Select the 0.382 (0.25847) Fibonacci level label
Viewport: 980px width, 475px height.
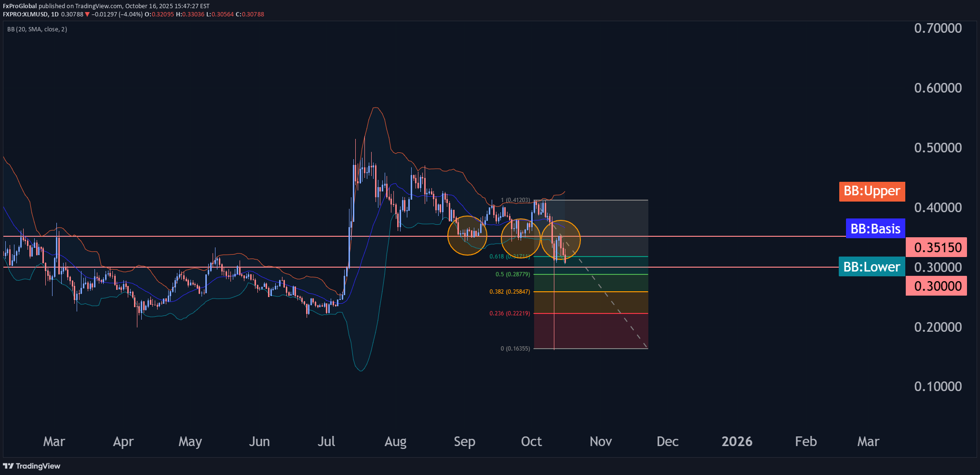(510, 292)
